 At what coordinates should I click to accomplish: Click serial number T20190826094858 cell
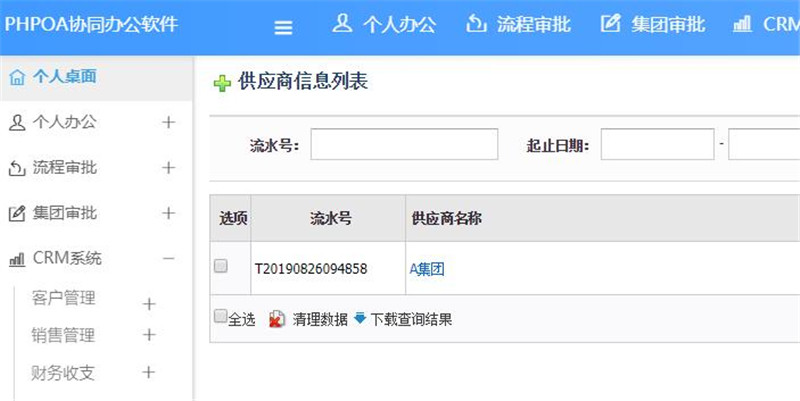click(x=311, y=269)
